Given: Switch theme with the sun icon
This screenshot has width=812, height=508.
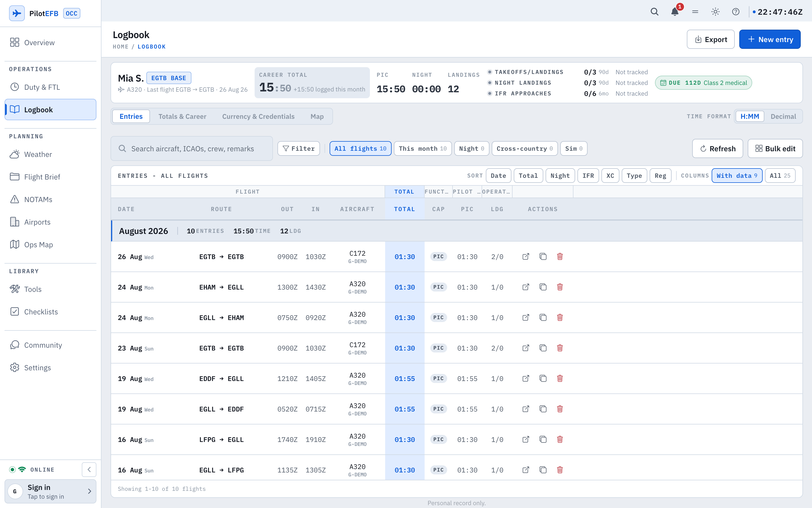Looking at the screenshot, I should pos(715,12).
